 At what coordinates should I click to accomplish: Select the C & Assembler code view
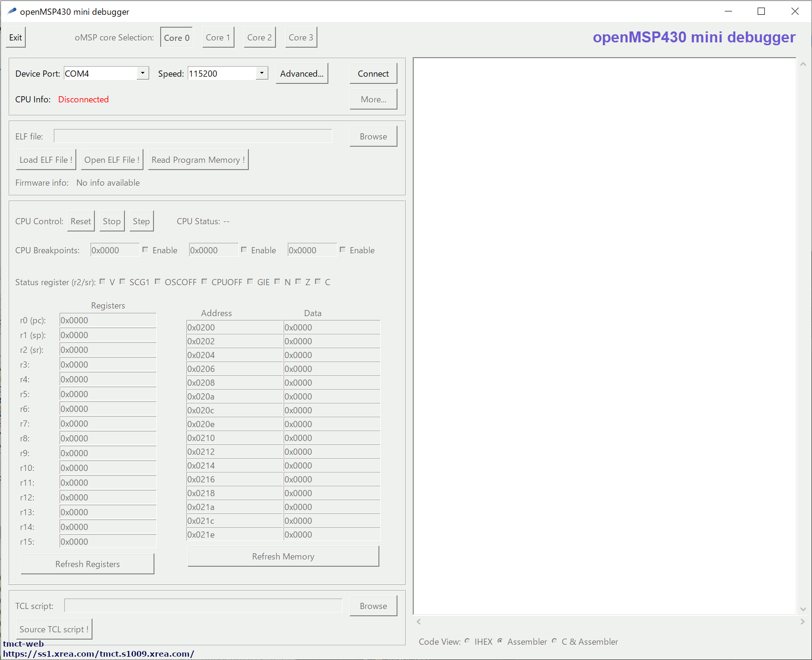554,641
